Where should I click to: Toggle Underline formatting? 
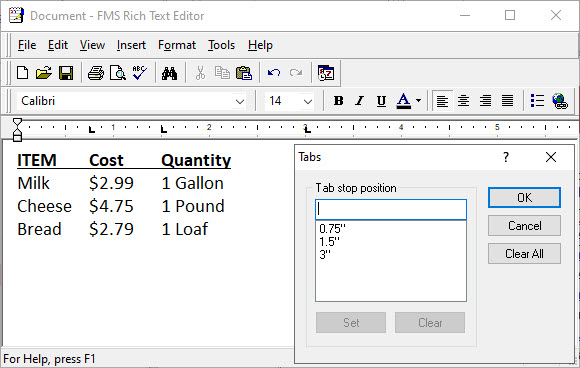[381, 101]
